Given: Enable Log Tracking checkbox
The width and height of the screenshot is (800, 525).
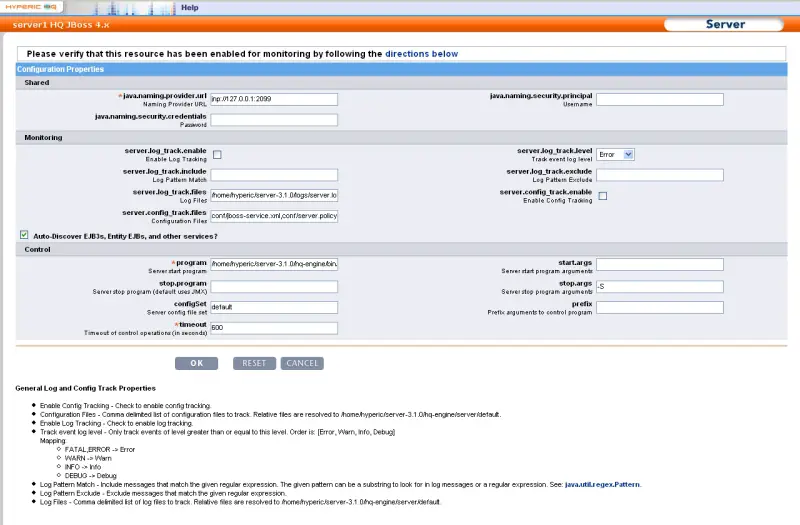Looking at the screenshot, I should pos(217,155).
